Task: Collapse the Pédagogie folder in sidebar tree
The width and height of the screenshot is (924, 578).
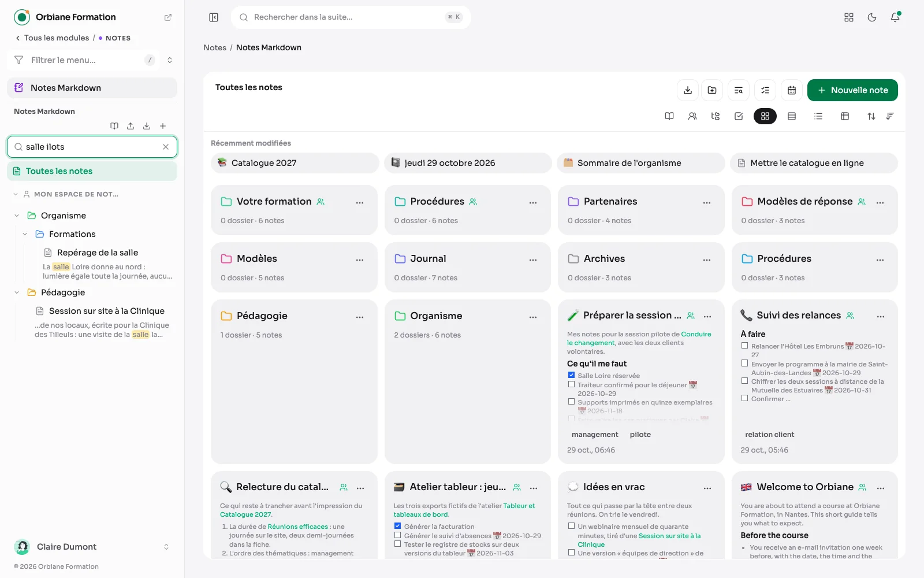Action: click(17, 292)
